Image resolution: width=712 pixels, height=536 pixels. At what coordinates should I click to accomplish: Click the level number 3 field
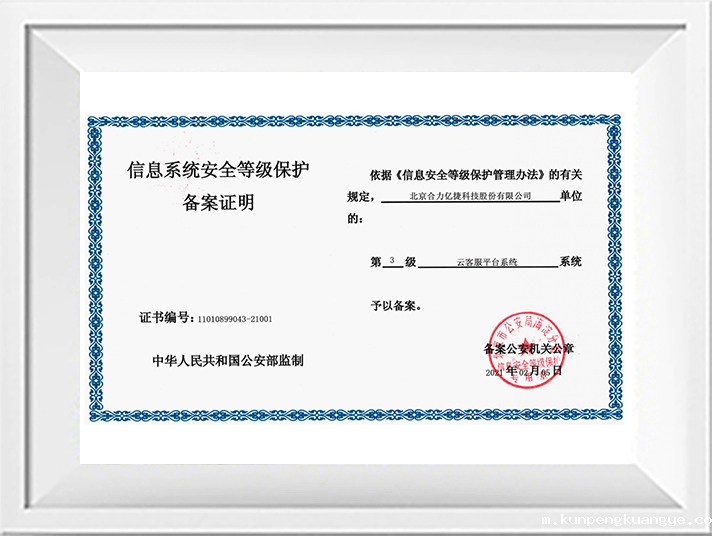tap(393, 261)
